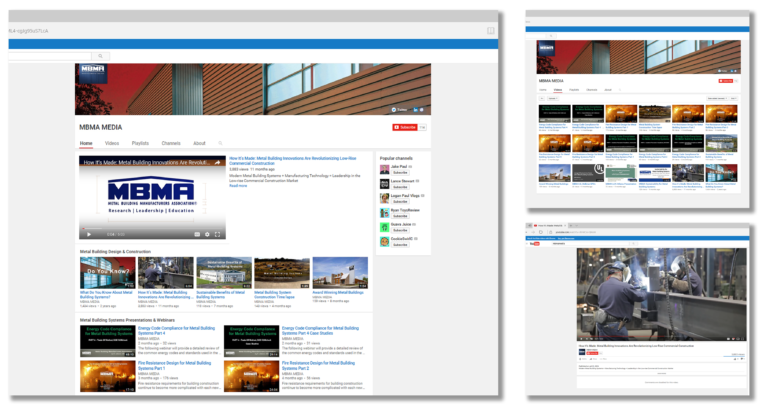Open the About tab in main window
The width and height of the screenshot is (768, 415).
199,143
